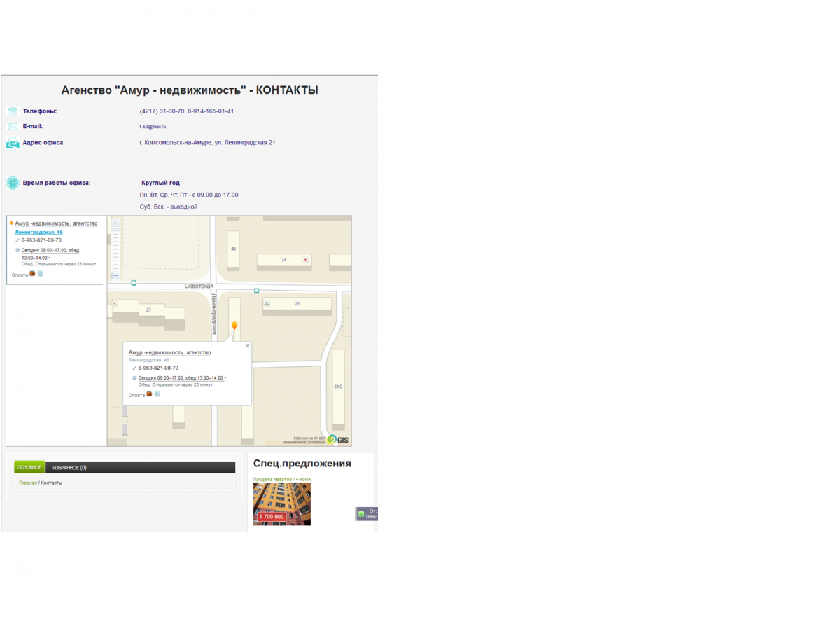Click the map zoom level slider

(115, 250)
